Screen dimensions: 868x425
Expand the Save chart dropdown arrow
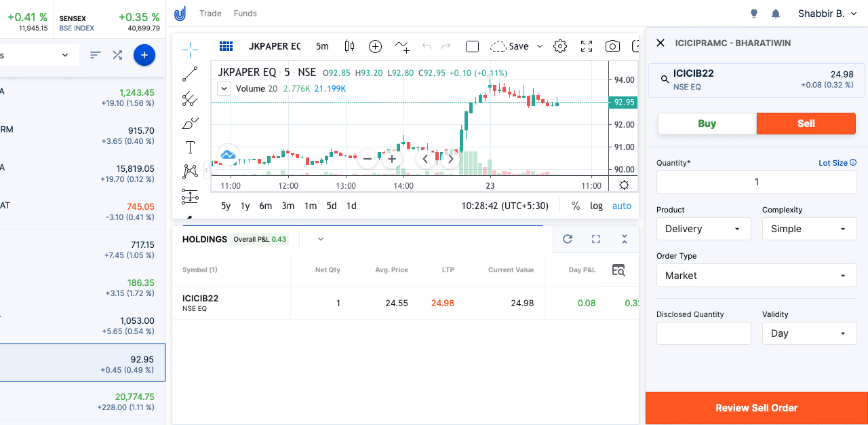[540, 46]
